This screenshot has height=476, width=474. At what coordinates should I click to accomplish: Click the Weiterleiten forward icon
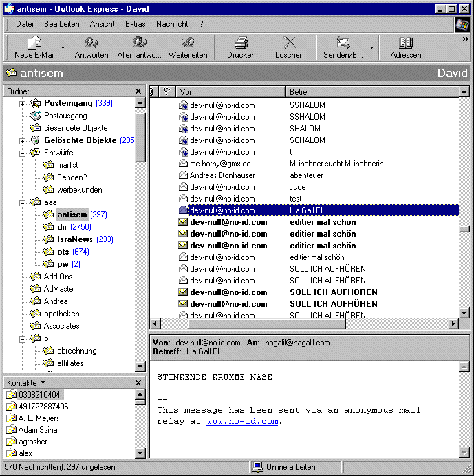pos(187,43)
